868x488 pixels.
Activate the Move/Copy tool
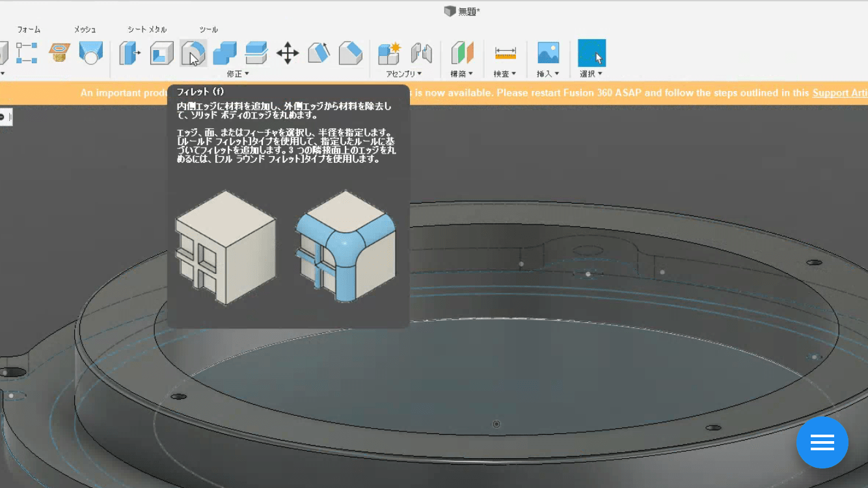pyautogui.click(x=288, y=53)
